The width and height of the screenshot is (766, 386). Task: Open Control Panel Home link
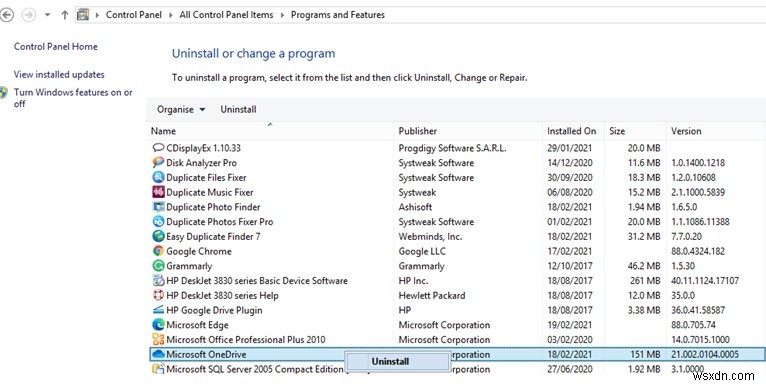point(56,47)
